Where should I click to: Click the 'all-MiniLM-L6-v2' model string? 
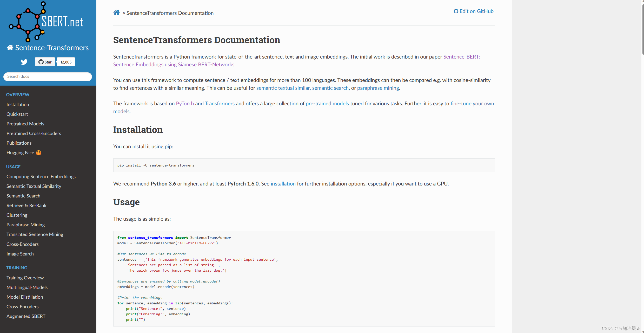click(197, 243)
